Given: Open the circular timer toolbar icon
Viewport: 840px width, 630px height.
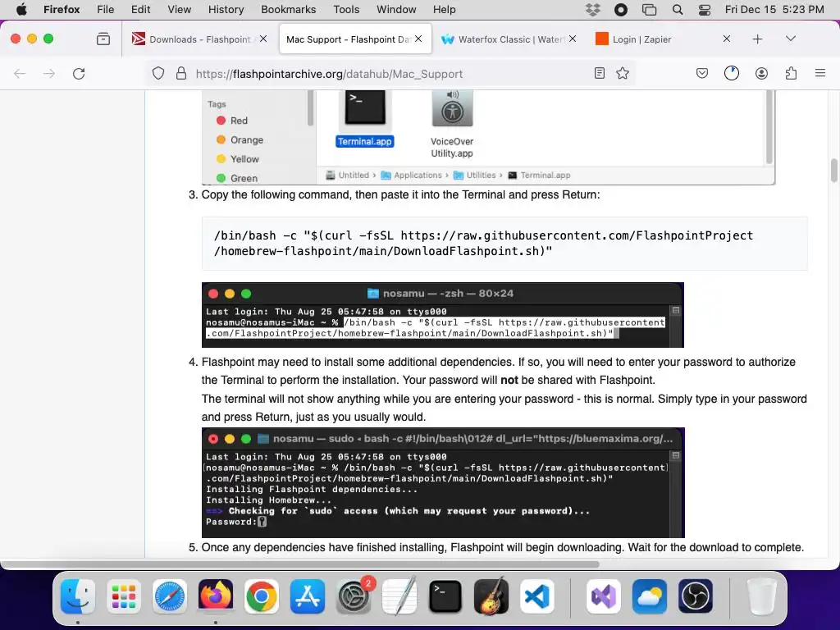Looking at the screenshot, I should click(x=731, y=73).
